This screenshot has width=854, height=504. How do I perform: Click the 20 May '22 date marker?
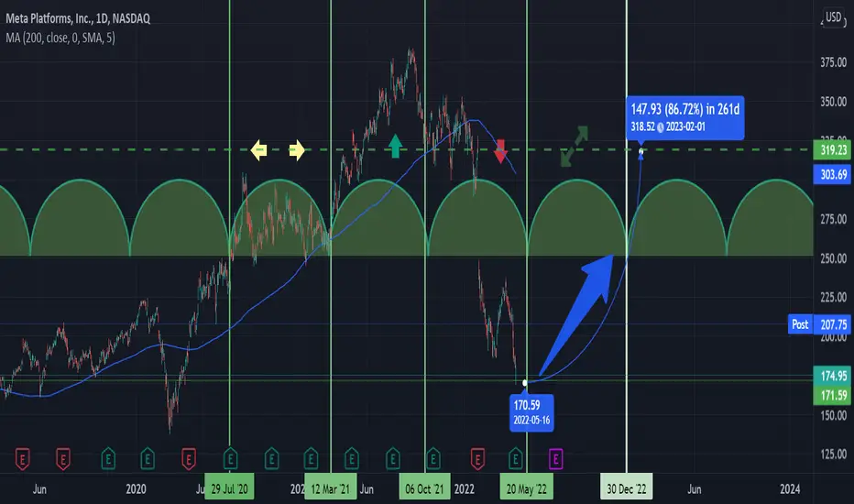pyautogui.click(x=526, y=488)
